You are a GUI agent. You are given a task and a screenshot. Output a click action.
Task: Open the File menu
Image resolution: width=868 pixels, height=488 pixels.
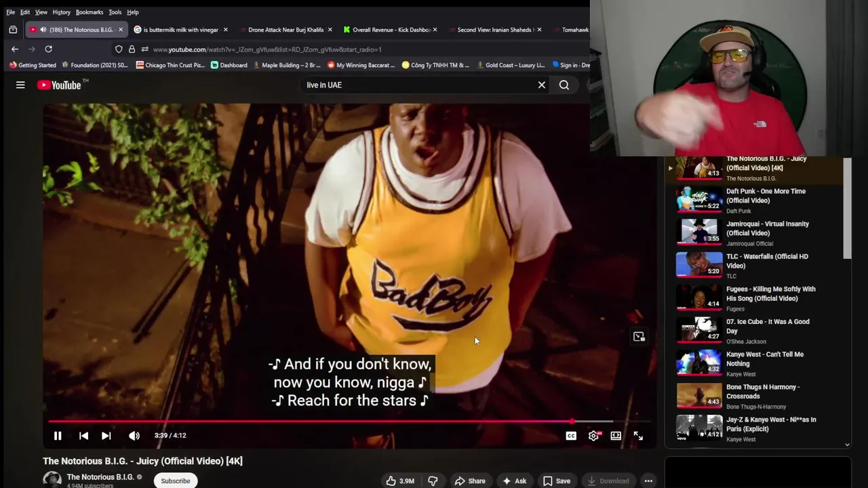click(11, 12)
